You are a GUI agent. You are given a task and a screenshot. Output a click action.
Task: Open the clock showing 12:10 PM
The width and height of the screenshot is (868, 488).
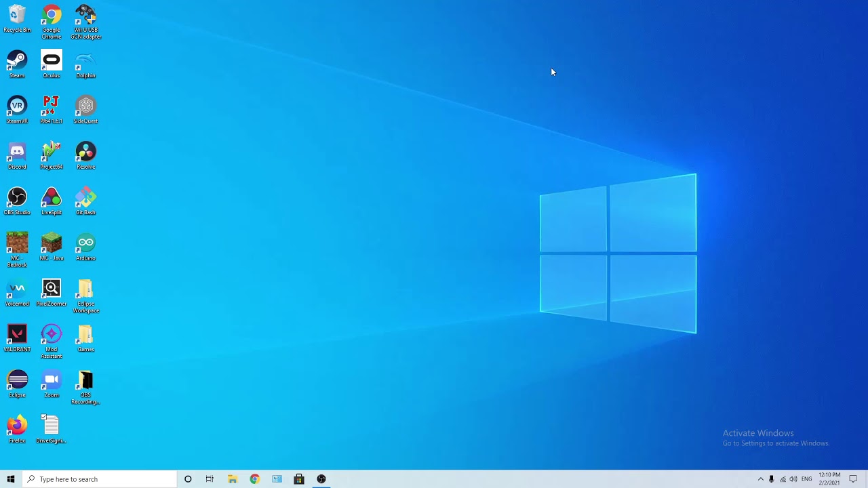point(829,479)
